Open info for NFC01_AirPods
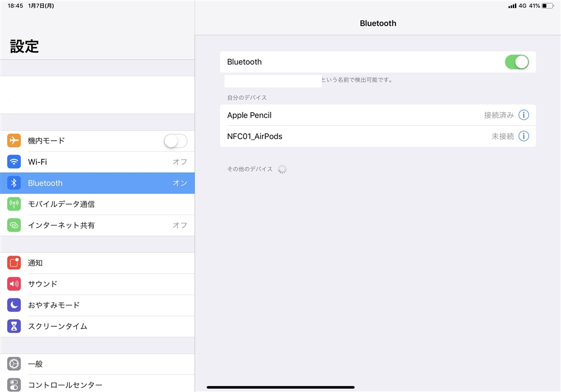 523,136
